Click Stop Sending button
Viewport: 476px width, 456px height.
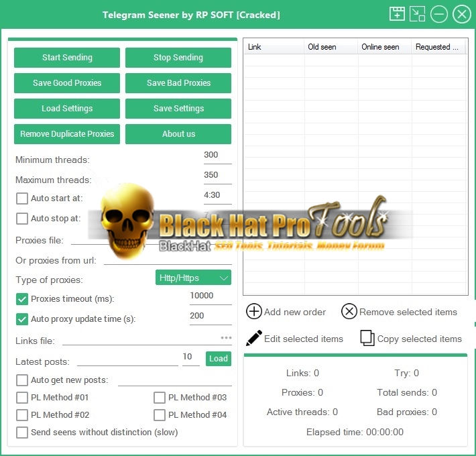tap(178, 58)
